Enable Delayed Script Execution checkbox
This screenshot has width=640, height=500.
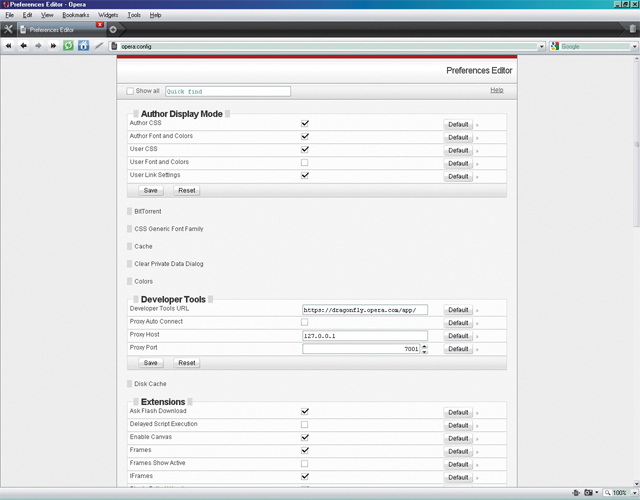(x=304, y=424)
